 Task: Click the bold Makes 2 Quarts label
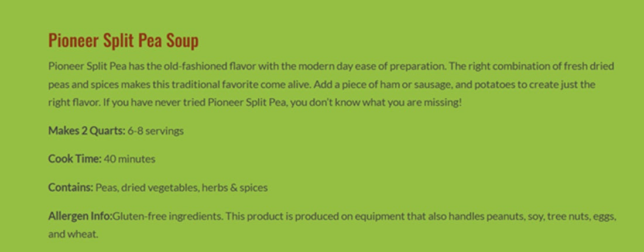pyautogui.click(x=86, y=130)
